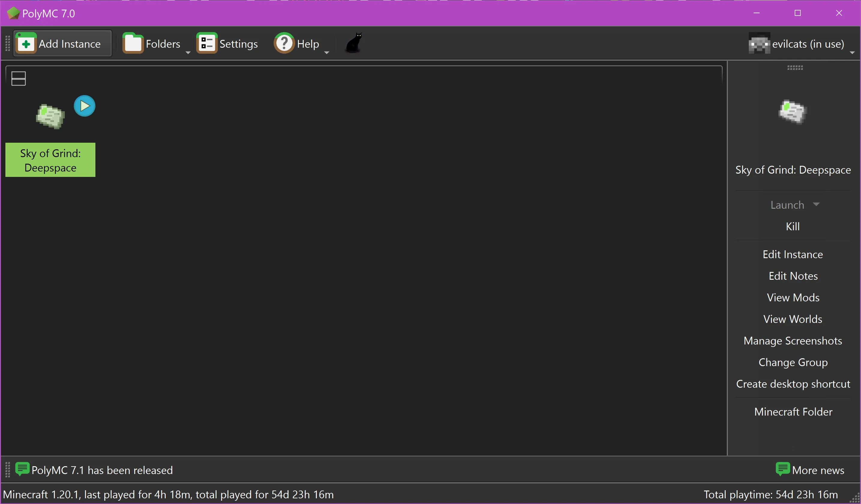Open Edit Instance
Viewport: 861px width, 504px height.
click(x=793, y=254)
